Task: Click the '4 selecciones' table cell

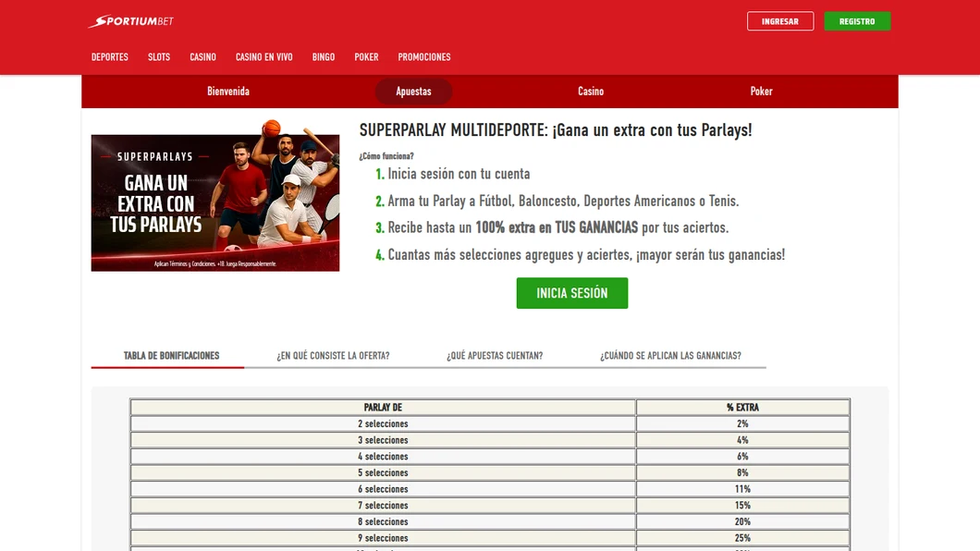Action: click(383, 456)
